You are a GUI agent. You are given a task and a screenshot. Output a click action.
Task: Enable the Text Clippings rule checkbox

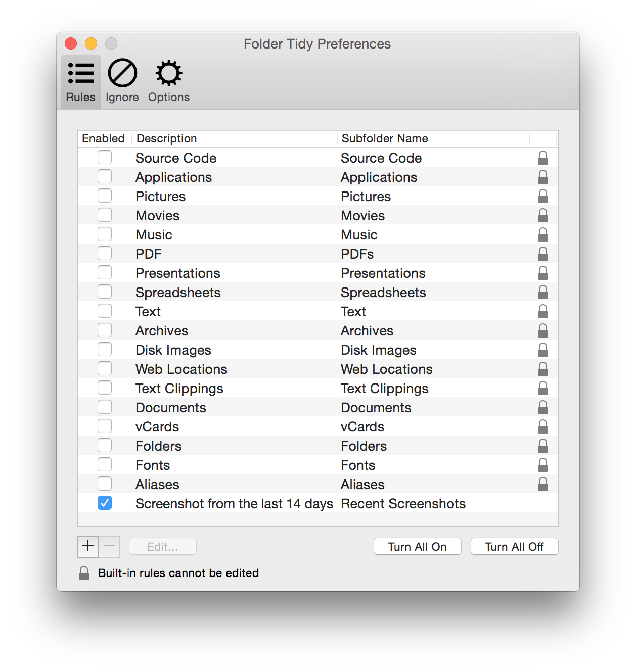tap(105, 388)
